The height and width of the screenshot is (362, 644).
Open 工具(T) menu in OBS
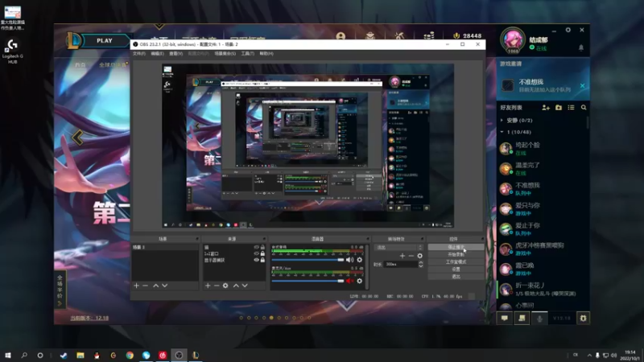point(248,54)
